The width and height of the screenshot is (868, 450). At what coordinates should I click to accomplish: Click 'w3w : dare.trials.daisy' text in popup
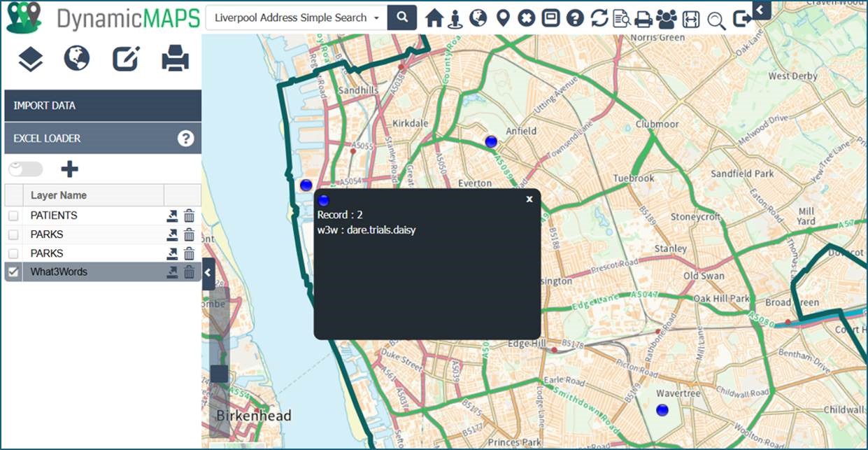pos(367,230)
